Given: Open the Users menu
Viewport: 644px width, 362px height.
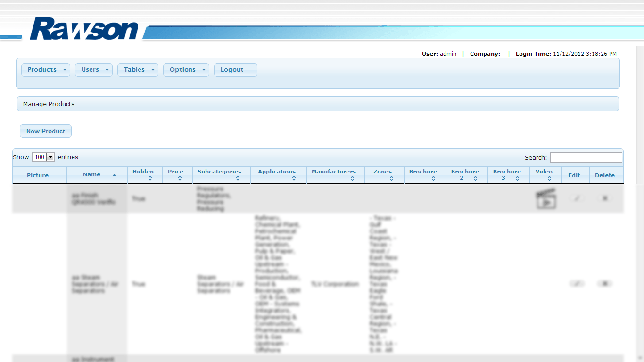Looking at the screenshot, I should click(x=94, y=70).
